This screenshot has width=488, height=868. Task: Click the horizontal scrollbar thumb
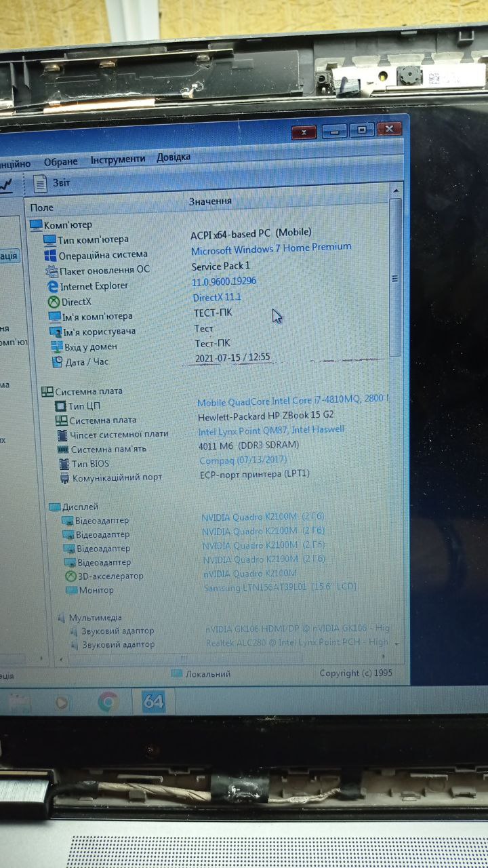[184, 658]
